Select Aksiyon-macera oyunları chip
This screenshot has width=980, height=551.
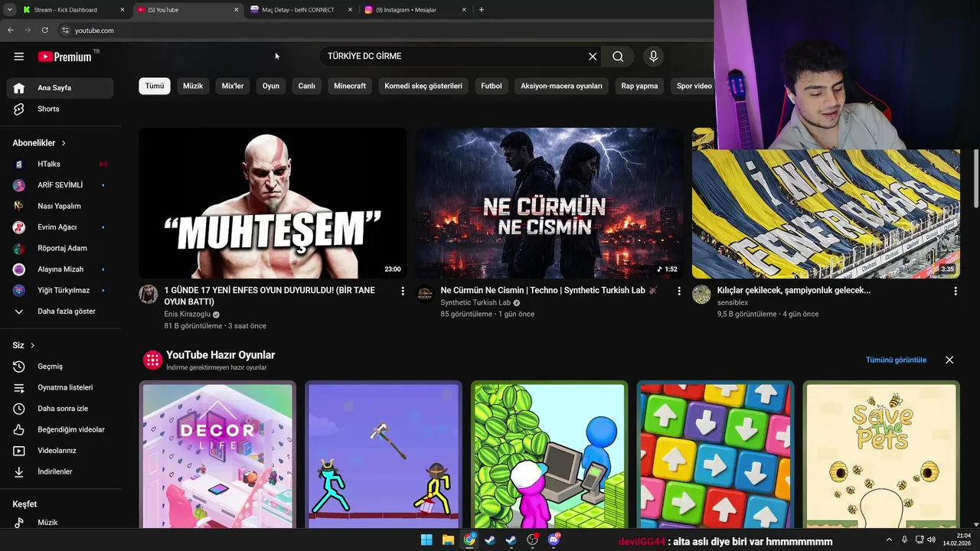[561, 86]
